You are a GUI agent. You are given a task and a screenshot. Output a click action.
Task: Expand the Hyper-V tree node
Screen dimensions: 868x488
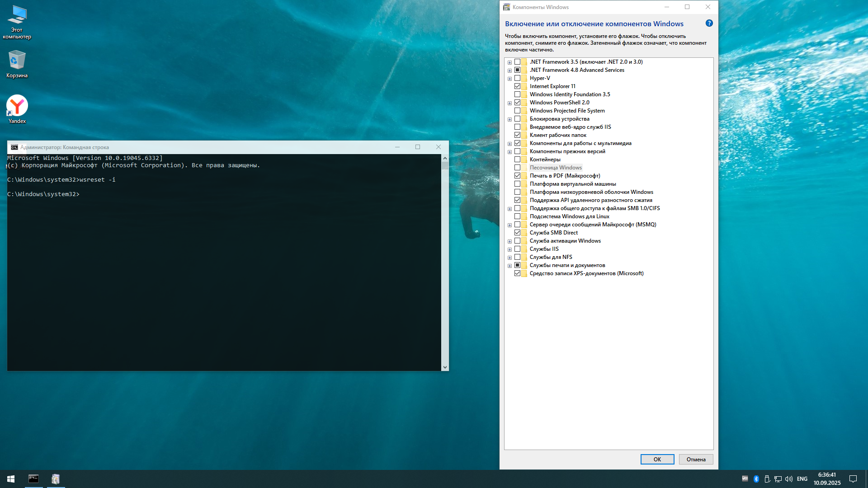(510, 78)
